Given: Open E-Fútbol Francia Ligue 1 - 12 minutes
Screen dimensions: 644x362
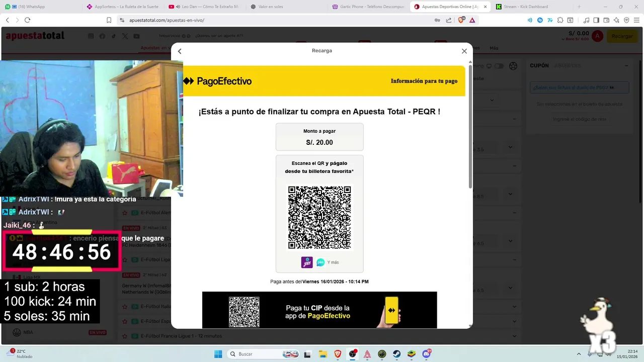Looking at the screenshot, I should pyautogui.click(x=181, y=336).
